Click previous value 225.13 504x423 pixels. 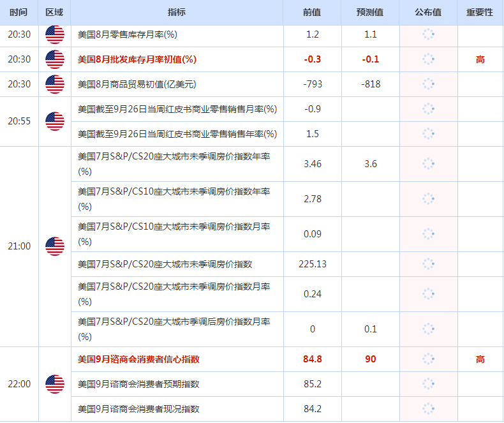click(x=313, y=264)
